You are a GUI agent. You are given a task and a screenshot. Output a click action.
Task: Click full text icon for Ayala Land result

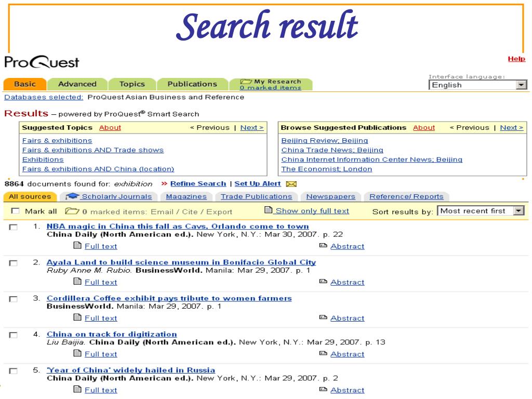[77, 281]
